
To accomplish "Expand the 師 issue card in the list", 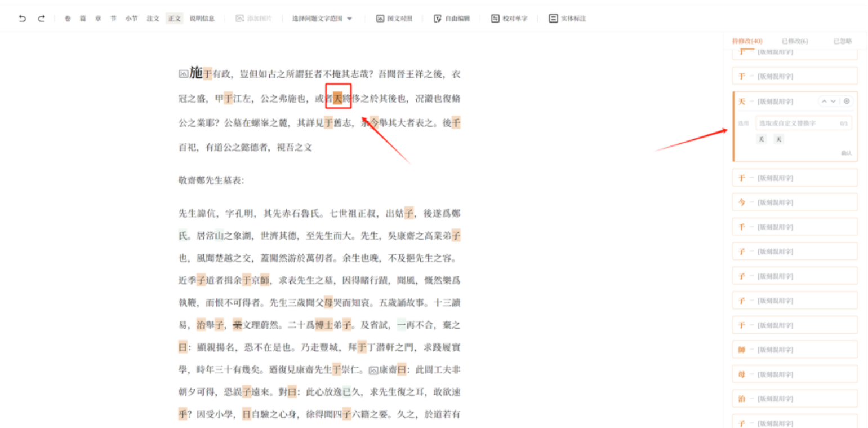I will click(x=794, y=350).
